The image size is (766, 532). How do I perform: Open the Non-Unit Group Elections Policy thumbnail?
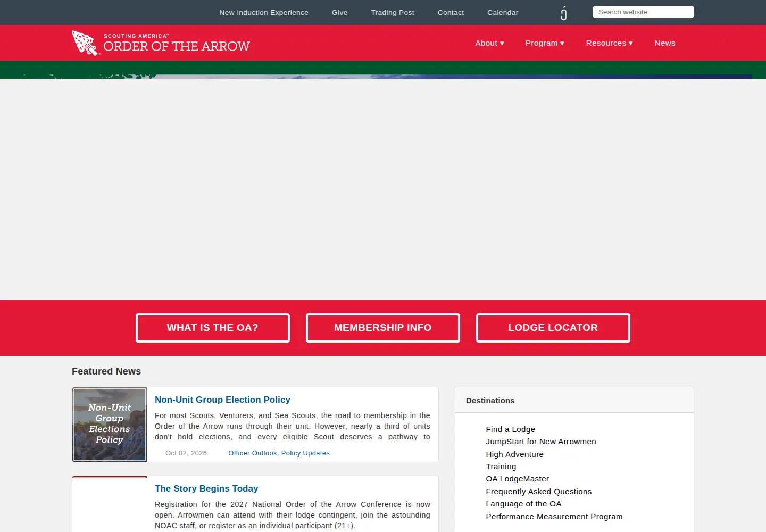[x=110, y=425]
